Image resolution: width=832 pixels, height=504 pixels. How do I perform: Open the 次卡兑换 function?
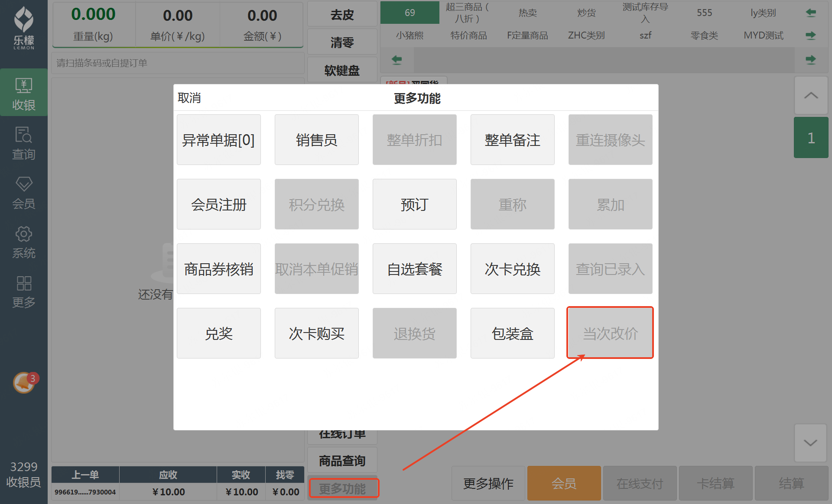click(512, 269)
